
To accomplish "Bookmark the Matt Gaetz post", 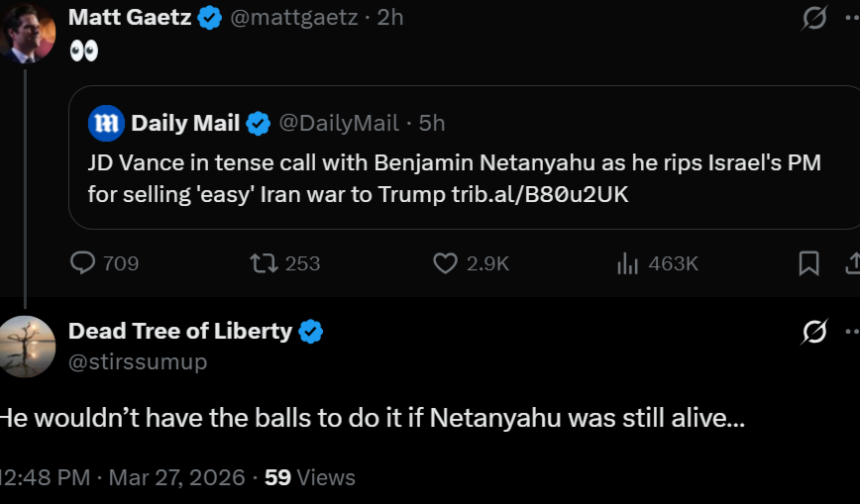I will point(808,263).
